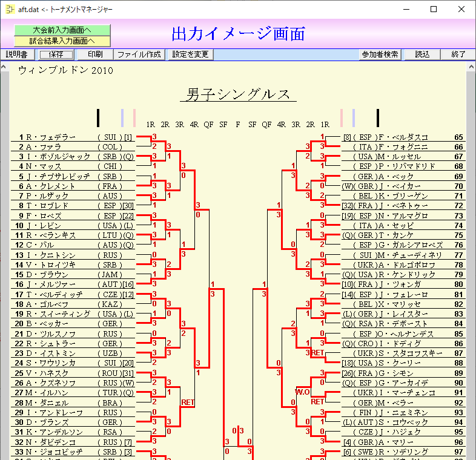Select player 17 T・ベルディッチ
The width and height of the screenshot is (476, 460).
pos(73,294)
